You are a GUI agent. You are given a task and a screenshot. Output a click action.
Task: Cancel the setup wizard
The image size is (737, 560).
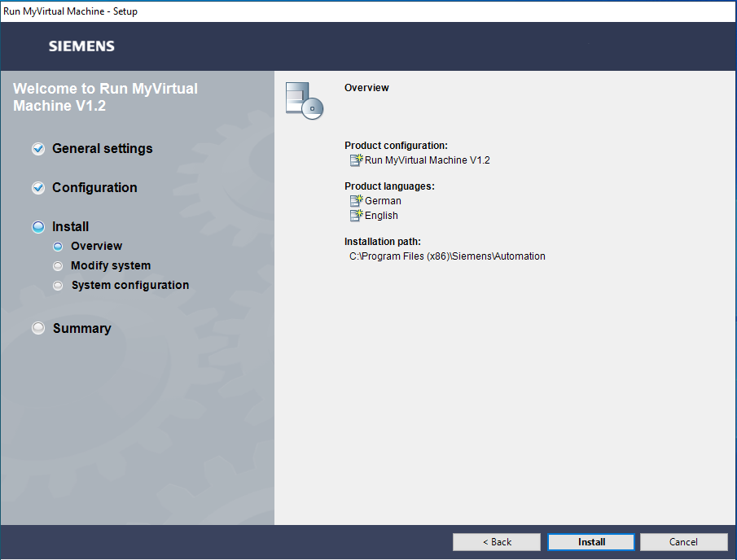683,541
